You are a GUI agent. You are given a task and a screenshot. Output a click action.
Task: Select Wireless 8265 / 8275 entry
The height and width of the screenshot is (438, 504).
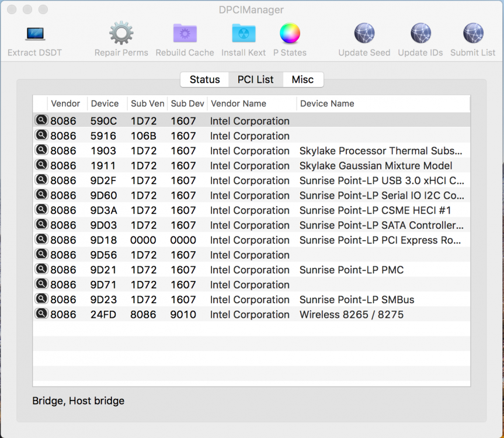tap(352, 314)
